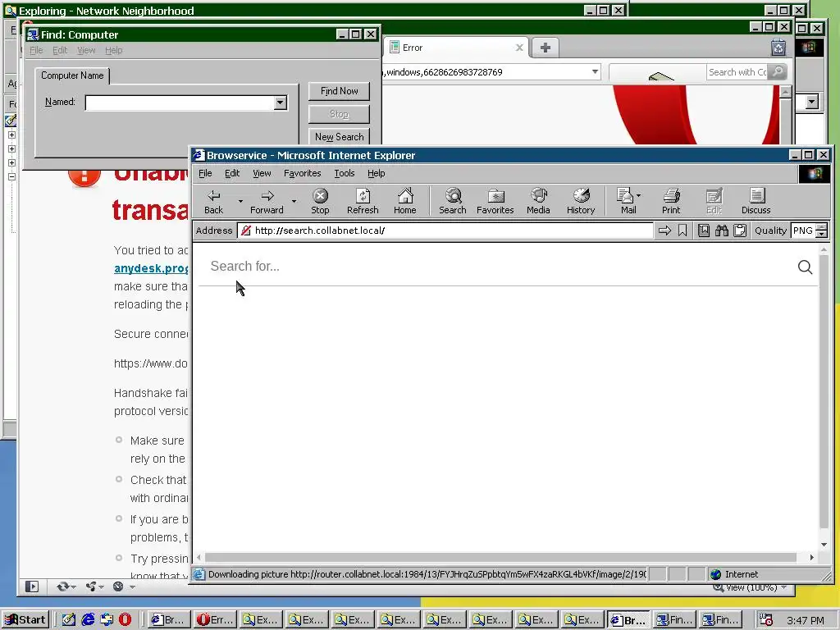Switch to the Err... taskbar button
The image size is (840, 630).
click(x=216, y=620)
